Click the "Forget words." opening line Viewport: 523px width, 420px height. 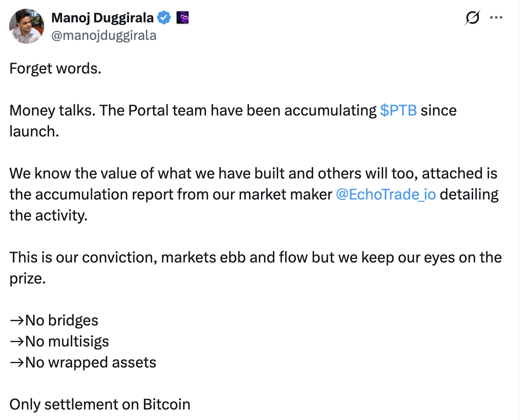55,68
